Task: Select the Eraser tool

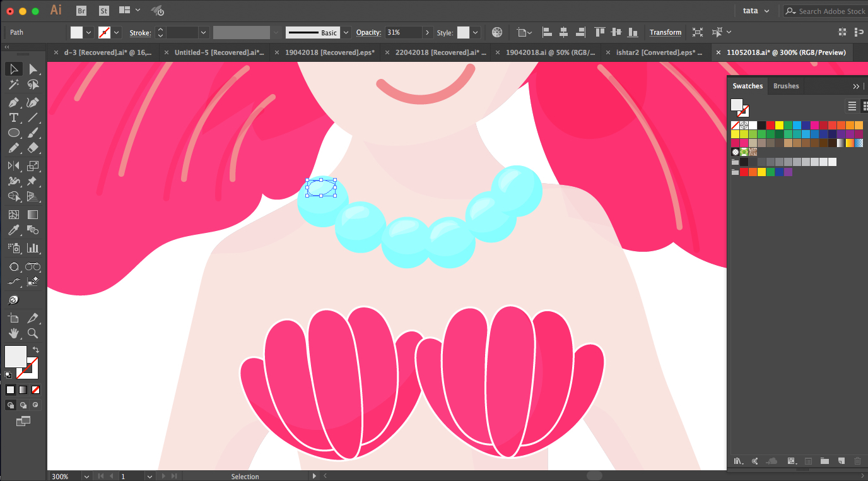Action: pos(33,148)
